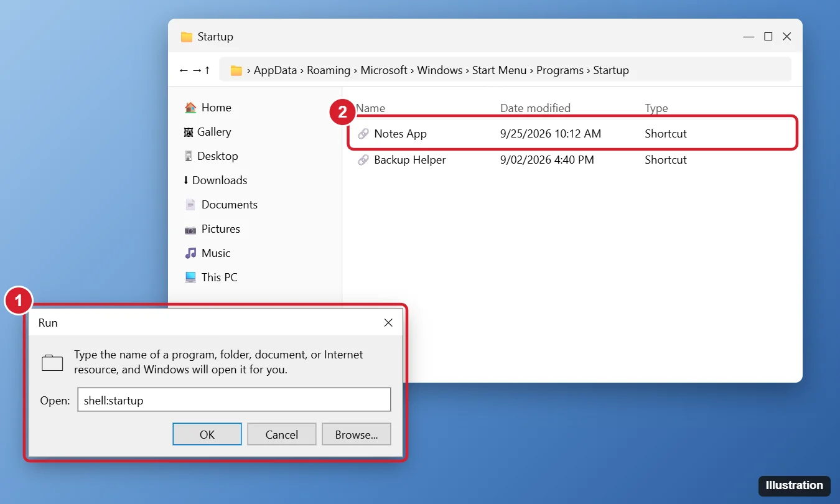
Task: Click the Documents page icon
Action: (x=190, y=205)
